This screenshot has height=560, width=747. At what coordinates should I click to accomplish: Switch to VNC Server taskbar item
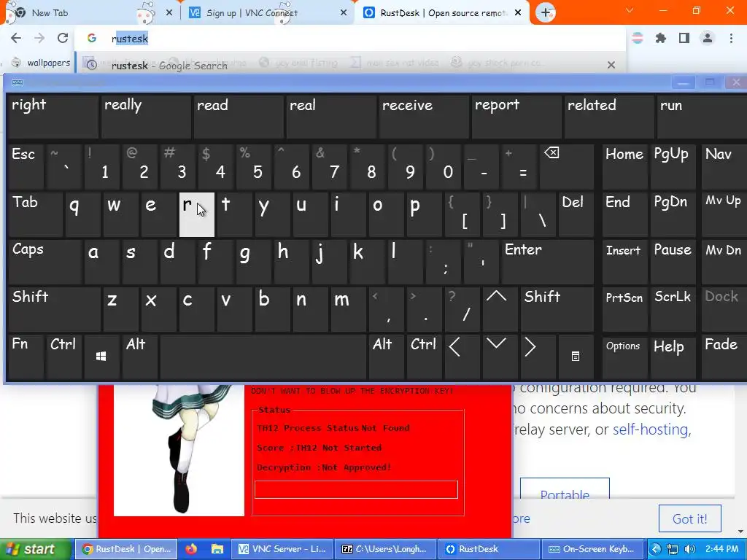(x=282, y=549)
